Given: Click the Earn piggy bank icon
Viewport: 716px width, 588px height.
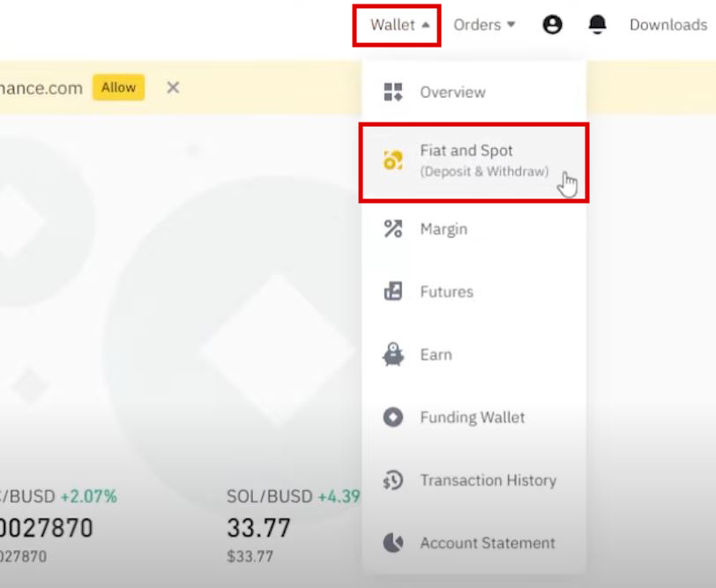Looking at the screenshot, I should [393, 354].
